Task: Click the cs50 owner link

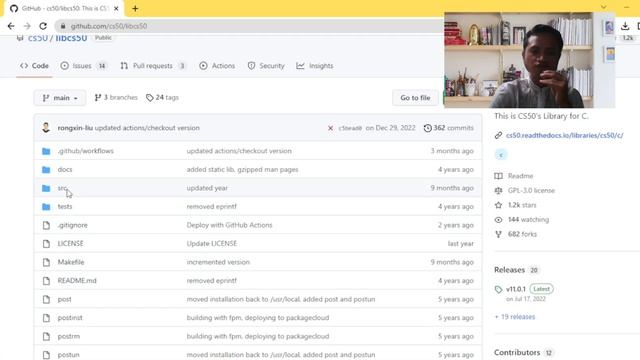Action: point(38,38)
